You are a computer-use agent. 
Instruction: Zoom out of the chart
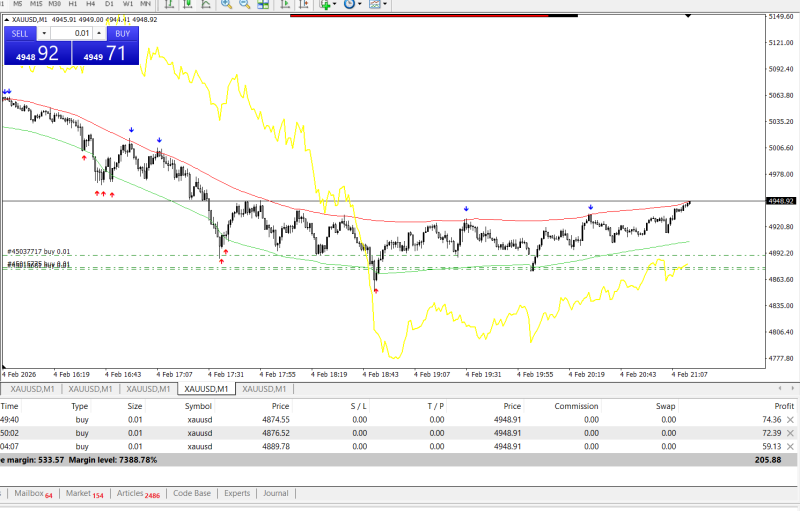[244, 4]
